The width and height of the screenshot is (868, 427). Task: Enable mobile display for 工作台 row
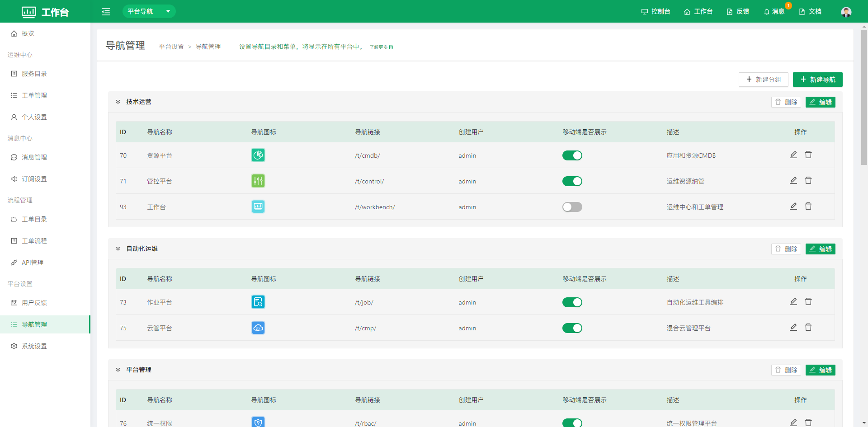pos(572,207)
